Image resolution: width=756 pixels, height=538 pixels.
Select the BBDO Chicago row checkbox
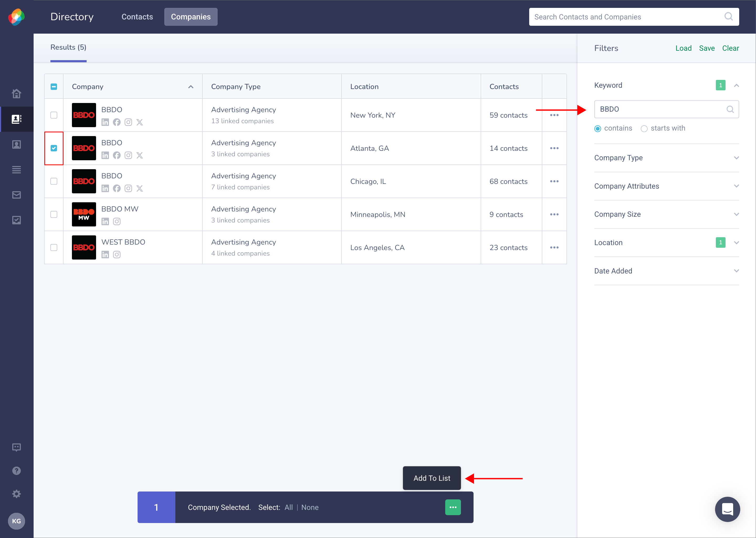coord(54,182)
